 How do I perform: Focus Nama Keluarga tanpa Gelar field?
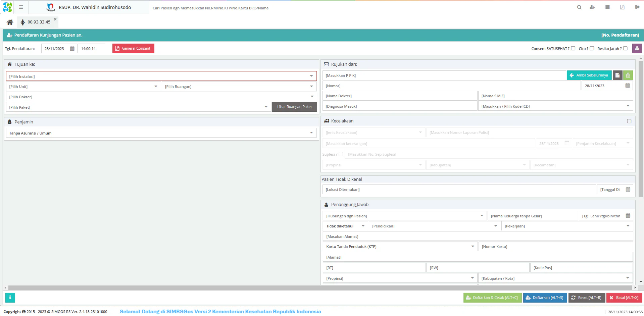pos(533,216)
